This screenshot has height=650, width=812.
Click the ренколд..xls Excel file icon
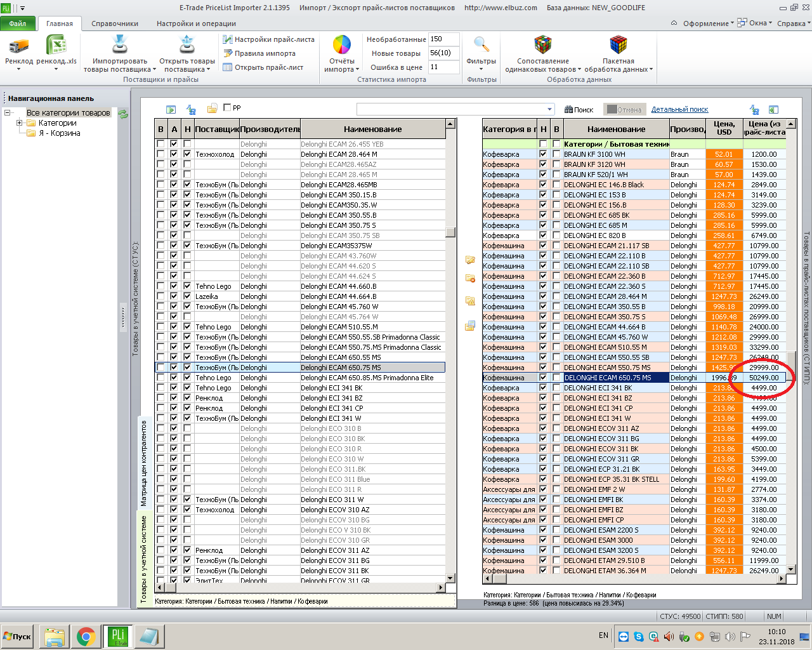[x=56, y=46]
